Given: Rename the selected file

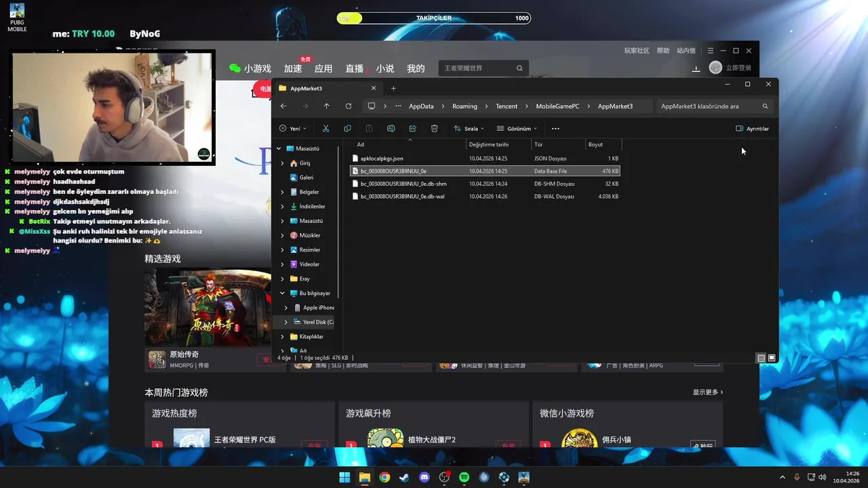Looking at the screenshot, I should [x=391, y=129].
